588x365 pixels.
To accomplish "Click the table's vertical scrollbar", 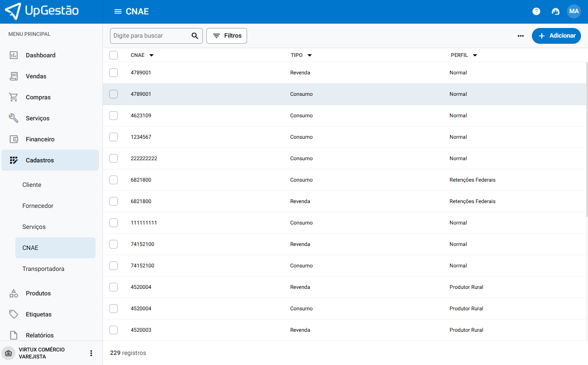I will [x=586, y=140].
